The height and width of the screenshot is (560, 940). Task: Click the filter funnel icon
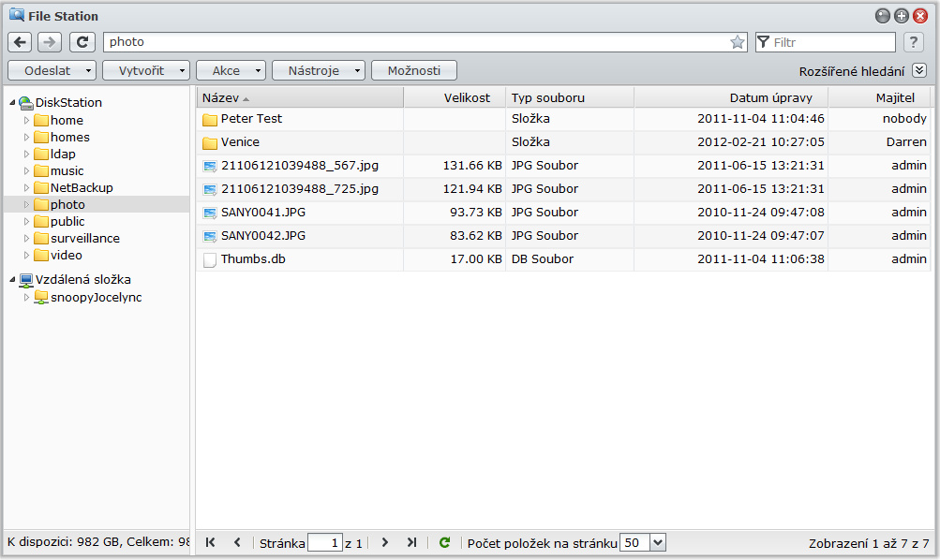click(764, 42)
